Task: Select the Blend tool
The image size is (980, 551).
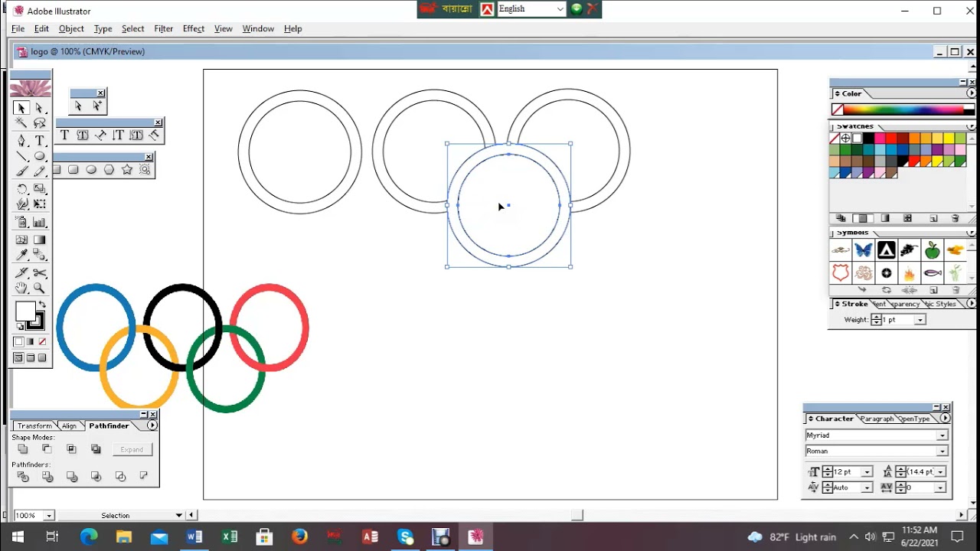Action: point(39,255)
